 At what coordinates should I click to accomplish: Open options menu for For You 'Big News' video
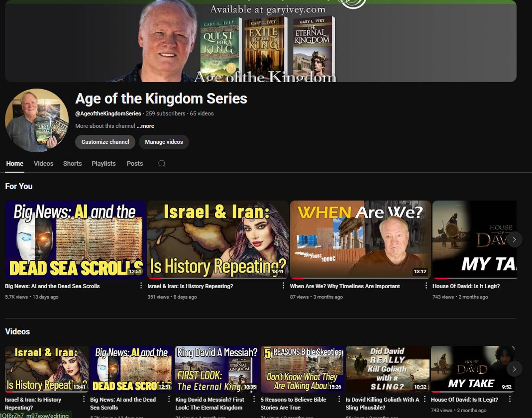141,286
